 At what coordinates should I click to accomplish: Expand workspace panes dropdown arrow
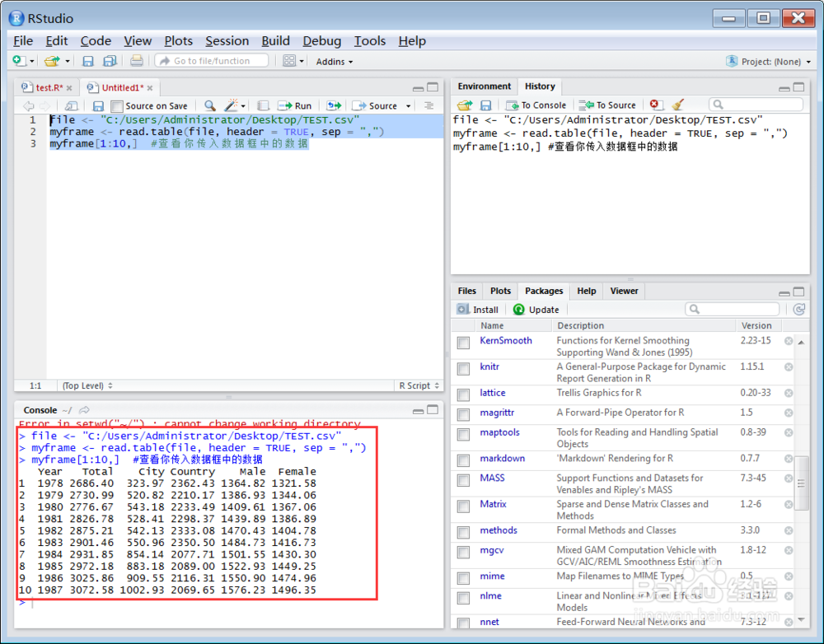302,62
